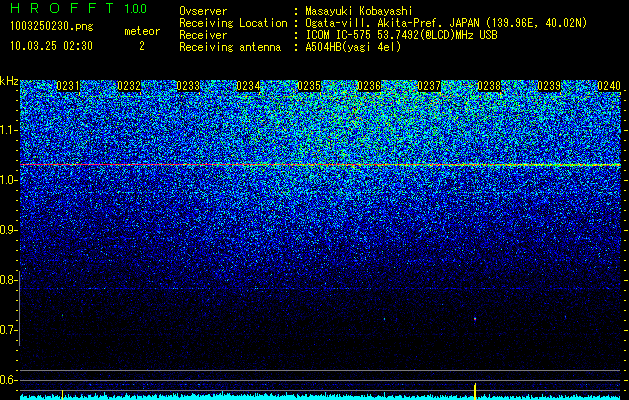Click the 0234 time marker

pos(248,86)
